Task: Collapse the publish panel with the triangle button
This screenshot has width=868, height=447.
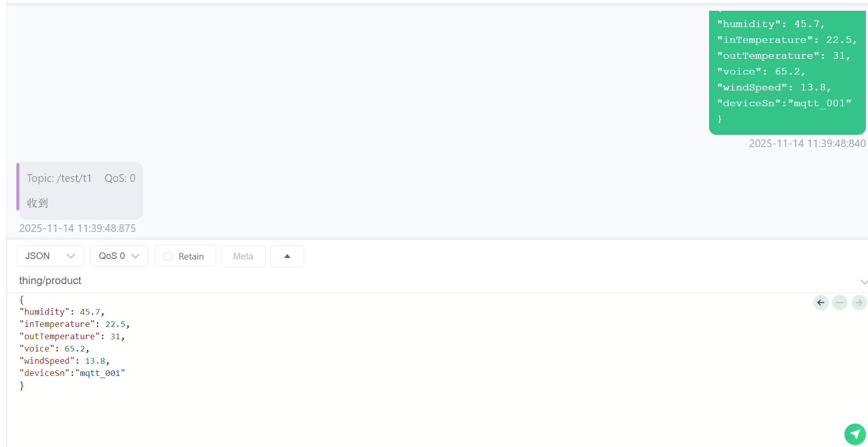Action: point(287,256)
